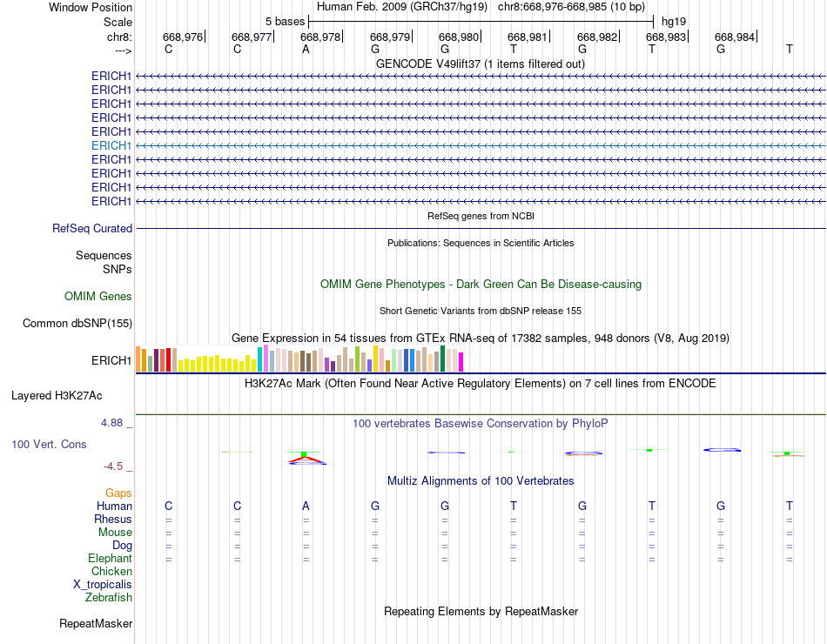The image size is (827, 644).
Task: Open the GENCODE V49lift37 track title
Action: point(481,64)
